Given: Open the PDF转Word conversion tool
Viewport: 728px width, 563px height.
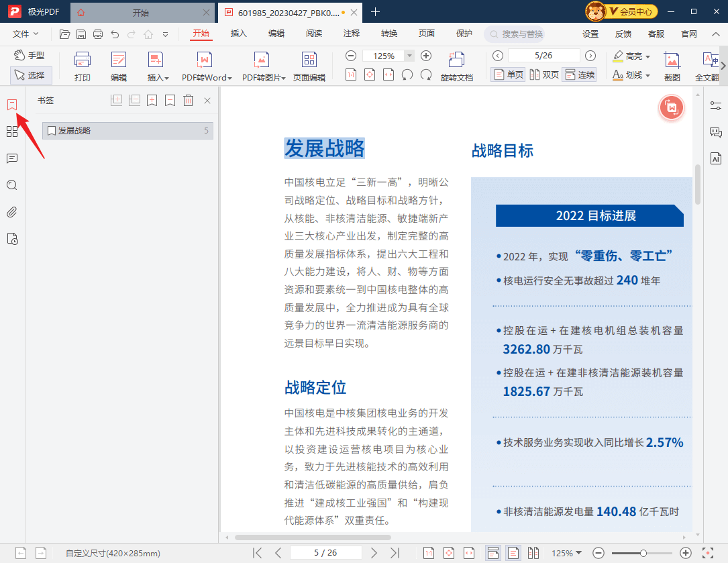Looking at the screenshot, I should pos(206,65).
